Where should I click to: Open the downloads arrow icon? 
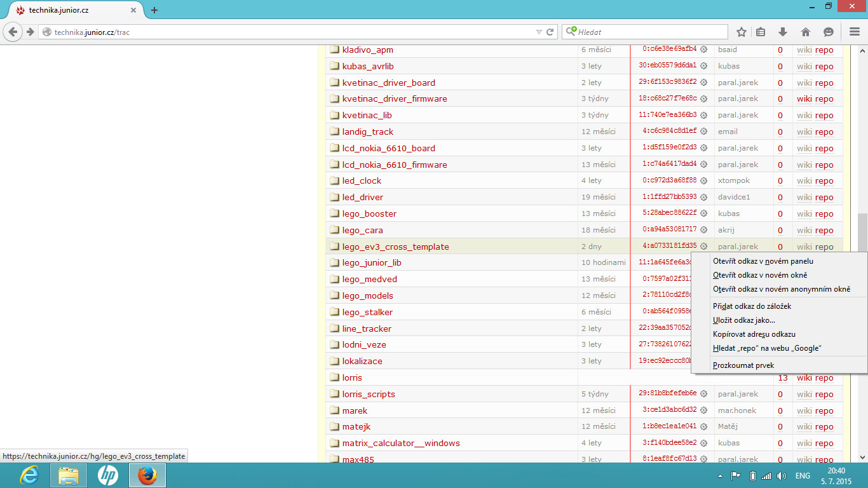[783, 32]
